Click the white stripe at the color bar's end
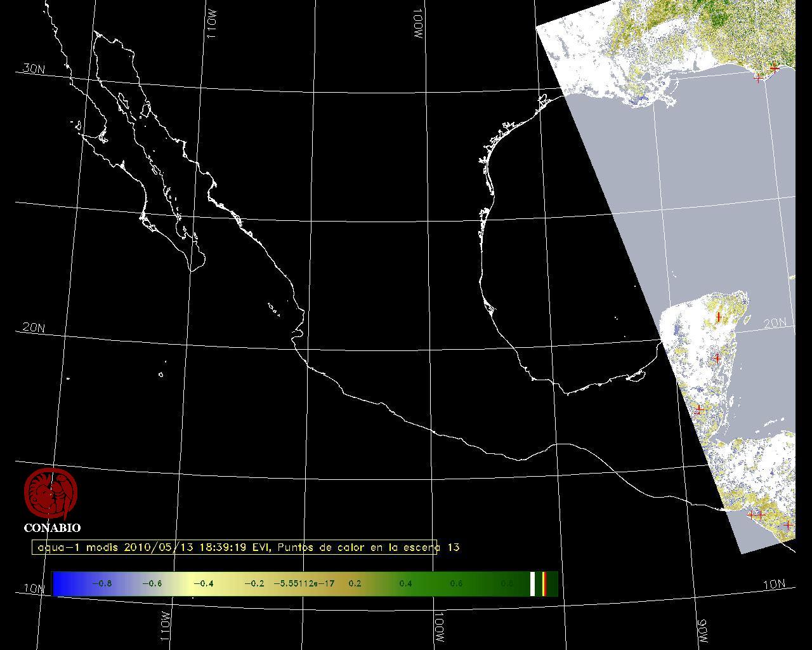812x650 pixels. (x=533, y=584)
